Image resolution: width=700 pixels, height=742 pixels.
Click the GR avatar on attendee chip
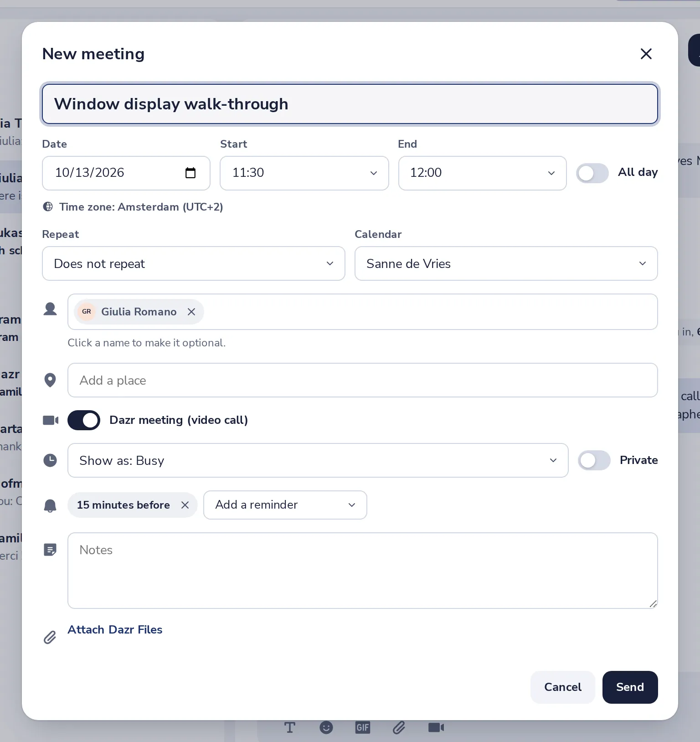tap(87, 312)
